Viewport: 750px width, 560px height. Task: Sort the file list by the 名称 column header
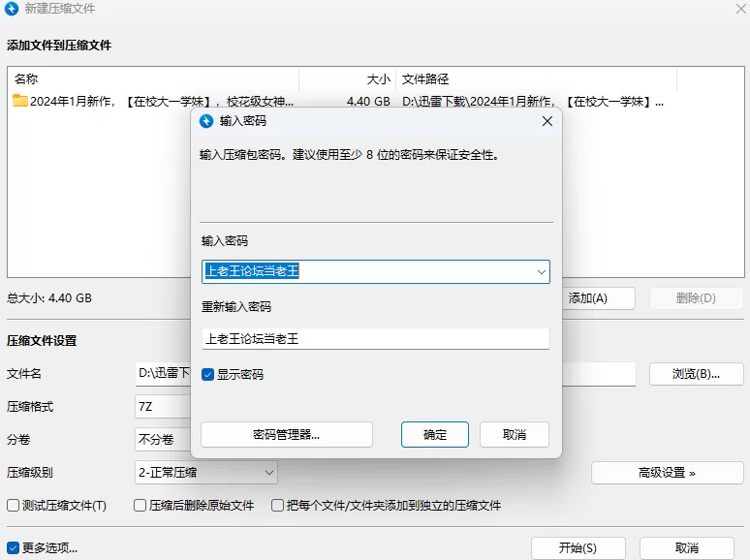(152, 79)
